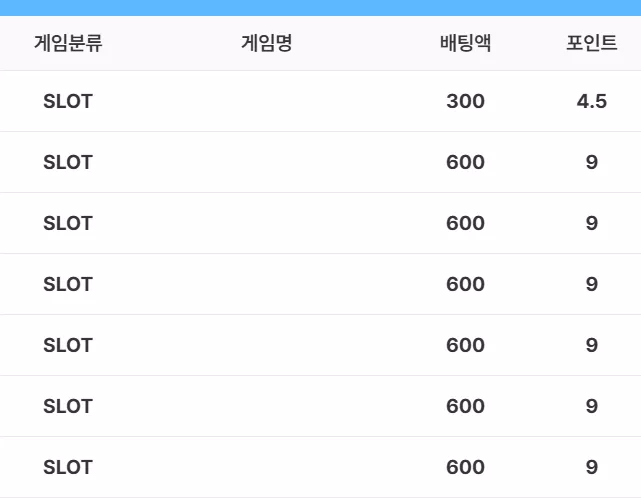Viewport: 641px width, 498px height.
Task: Select the 4.5 points cell
Action: (592, 101)
